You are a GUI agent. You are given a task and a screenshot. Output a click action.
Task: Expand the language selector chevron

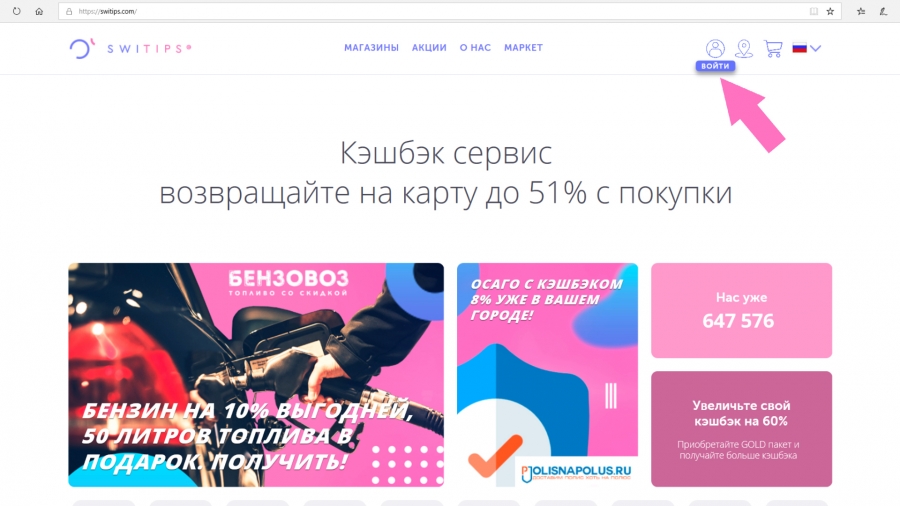pyautogui.click(x=816, y=48)
